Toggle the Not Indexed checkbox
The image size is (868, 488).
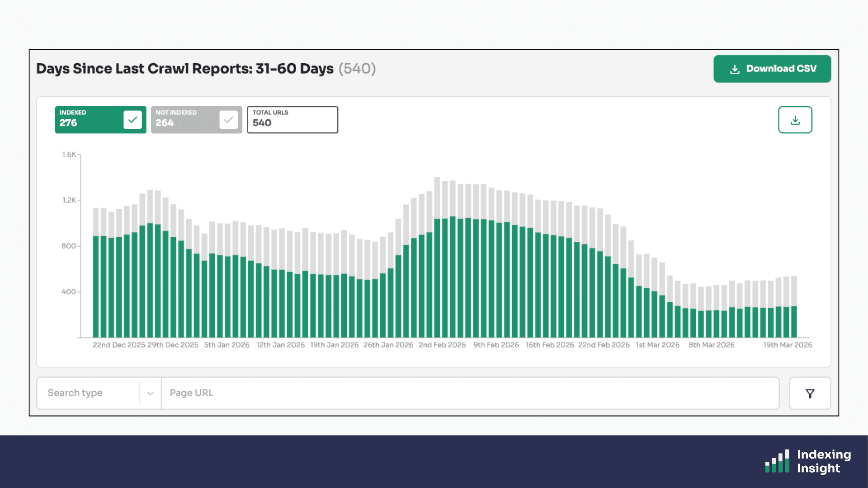pos(228,120)
